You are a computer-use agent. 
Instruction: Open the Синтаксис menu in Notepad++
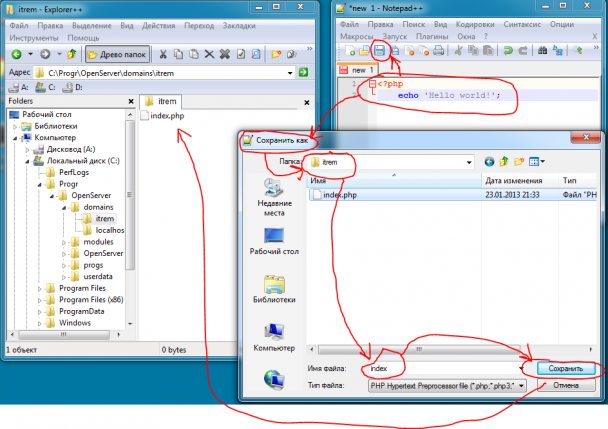[522, 24]
